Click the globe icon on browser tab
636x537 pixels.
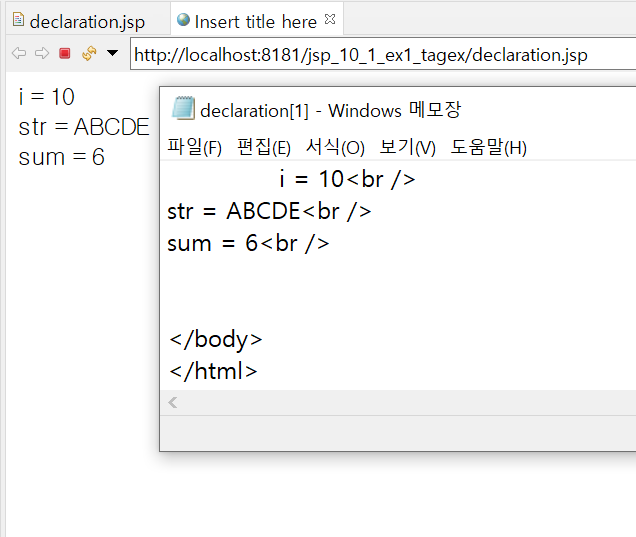[183, 19]
